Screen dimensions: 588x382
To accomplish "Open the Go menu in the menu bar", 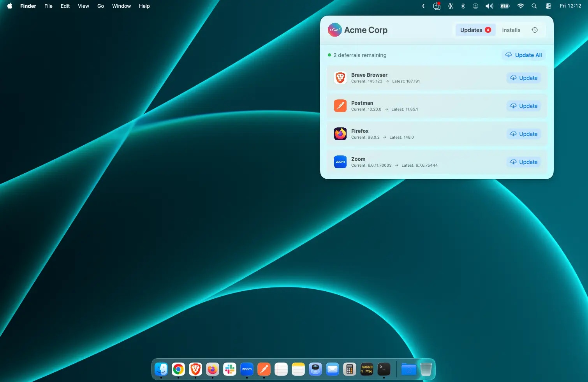I will coord(100,6).
